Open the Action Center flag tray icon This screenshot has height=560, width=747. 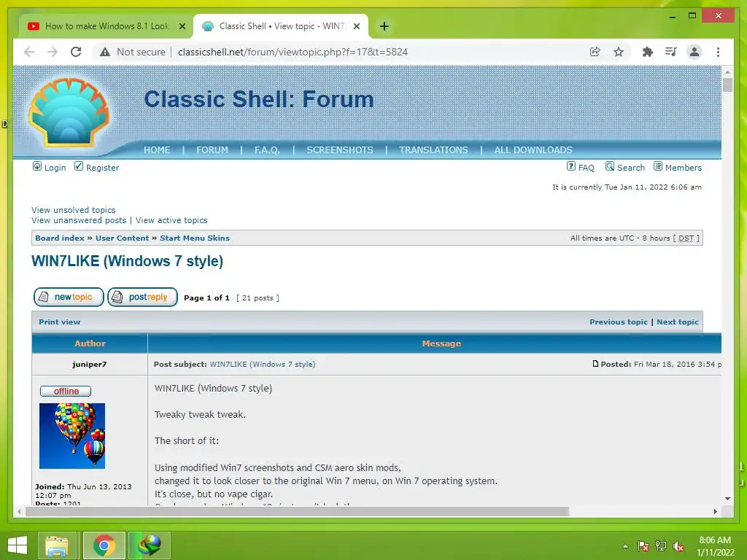tap(643, 546)
